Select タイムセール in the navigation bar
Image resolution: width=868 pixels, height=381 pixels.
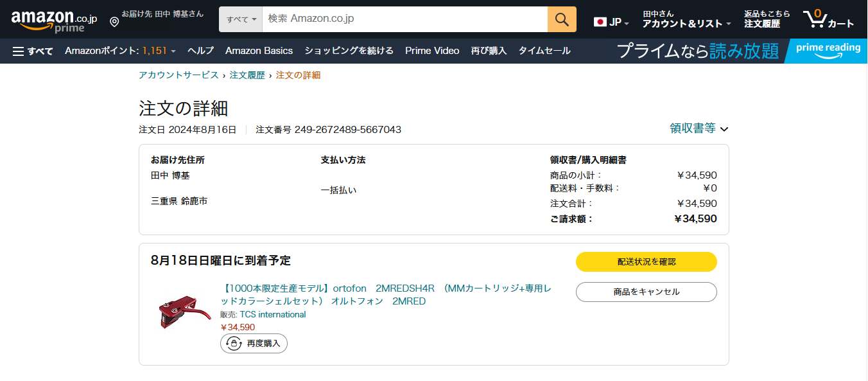click(544, 51)
